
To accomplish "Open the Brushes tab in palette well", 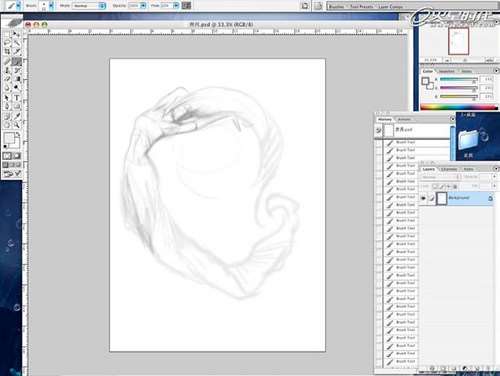I will [336, 6].
